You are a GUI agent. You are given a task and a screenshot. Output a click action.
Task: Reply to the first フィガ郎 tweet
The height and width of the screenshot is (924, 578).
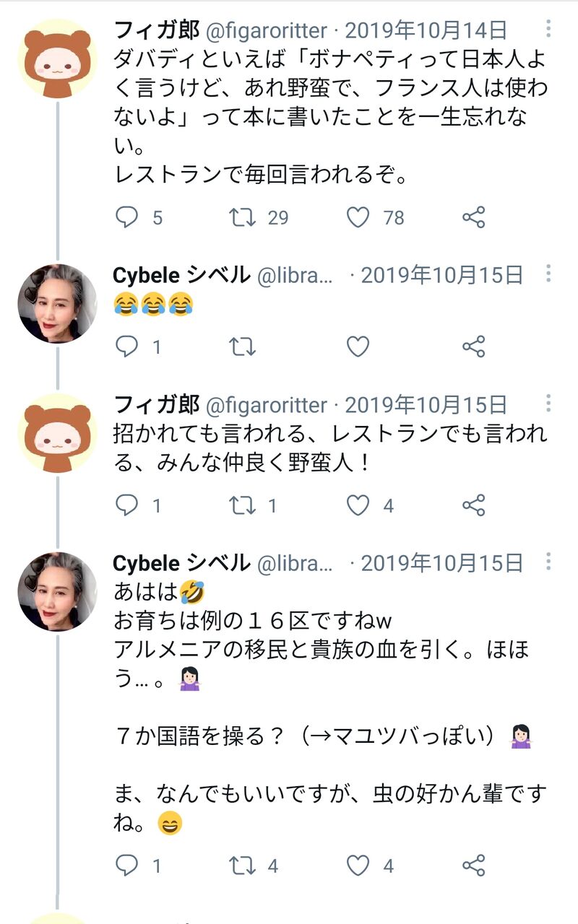click(x=127, y=217)
